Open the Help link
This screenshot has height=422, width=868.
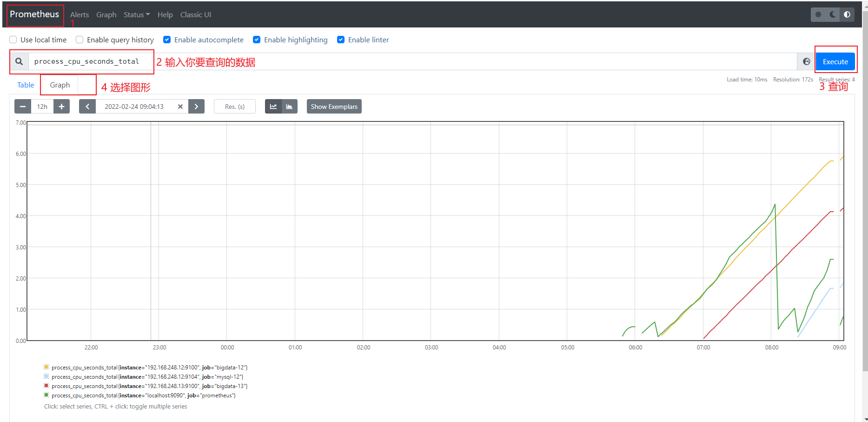point(165,14)
